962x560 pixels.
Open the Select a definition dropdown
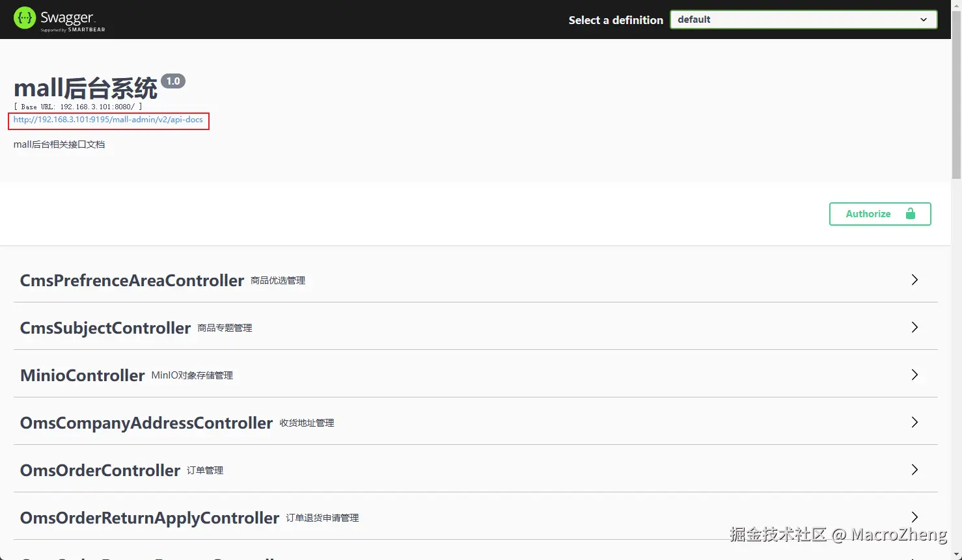[x=803, y=20]
